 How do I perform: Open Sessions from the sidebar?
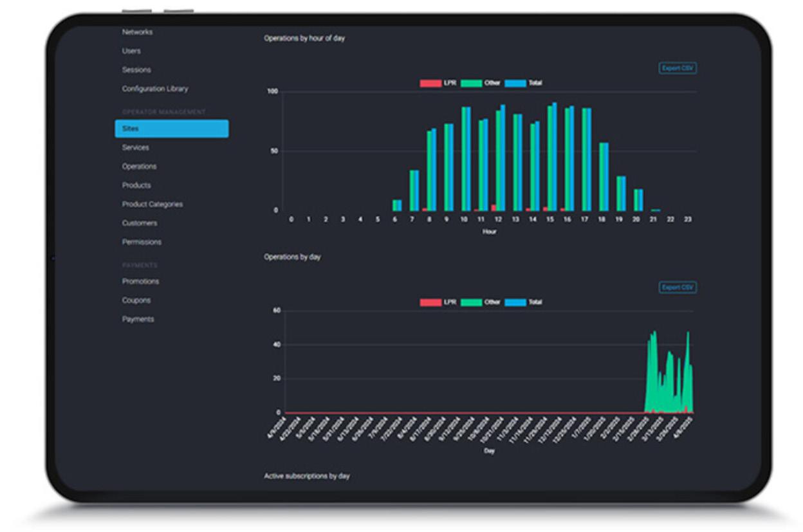point(136,69)
